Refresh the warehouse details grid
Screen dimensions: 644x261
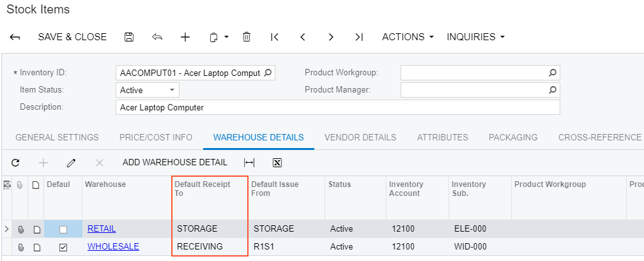[x=15, y=163]
